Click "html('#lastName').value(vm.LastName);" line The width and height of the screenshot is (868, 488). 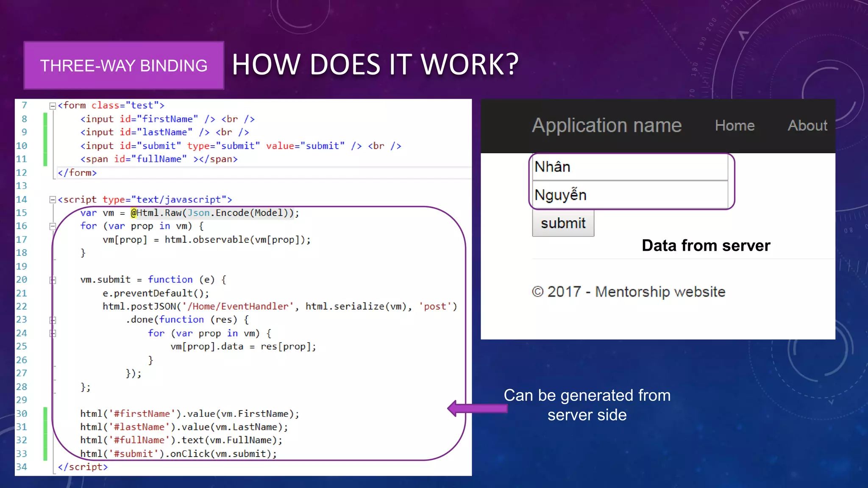click(x=184, y=427)
